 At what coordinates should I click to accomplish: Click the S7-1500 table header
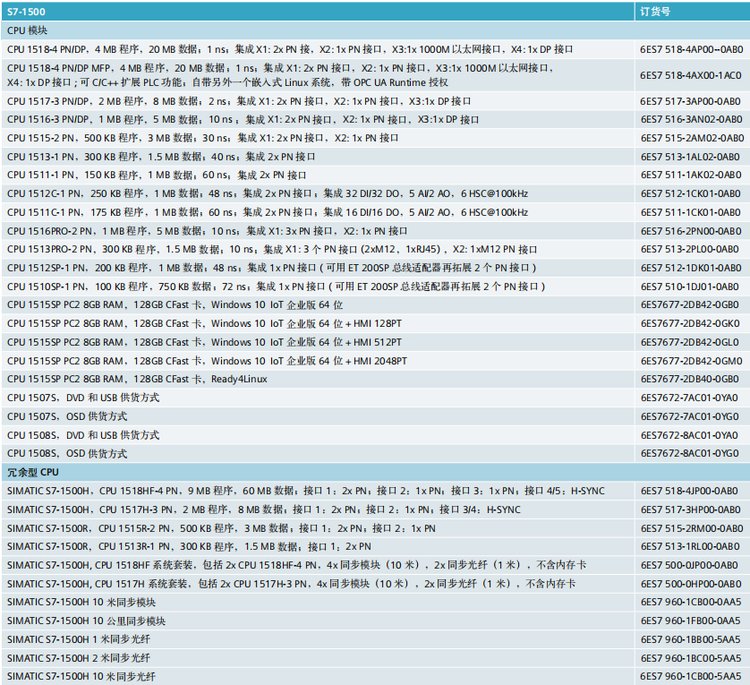(x=32, y=11)
